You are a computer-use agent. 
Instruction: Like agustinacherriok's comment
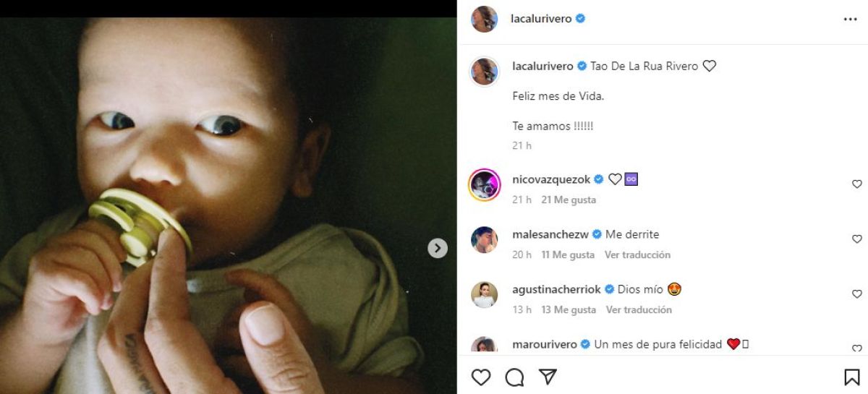coord(857,294)
